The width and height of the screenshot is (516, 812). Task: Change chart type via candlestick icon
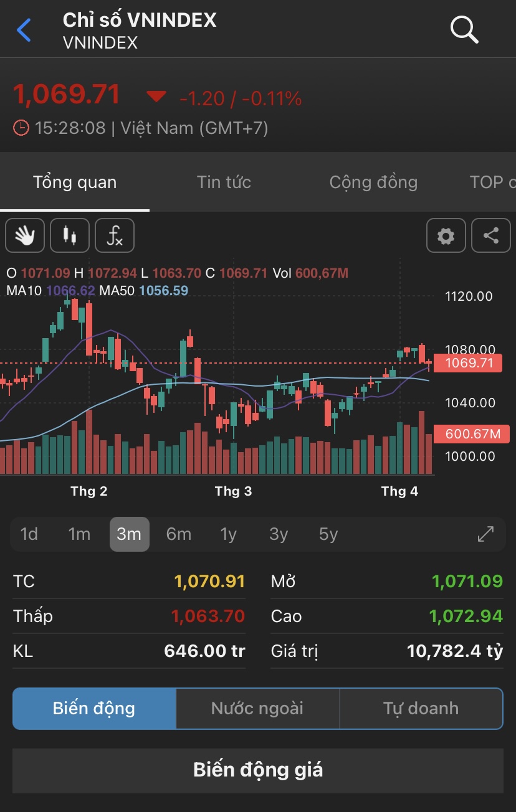coord(70,236)
